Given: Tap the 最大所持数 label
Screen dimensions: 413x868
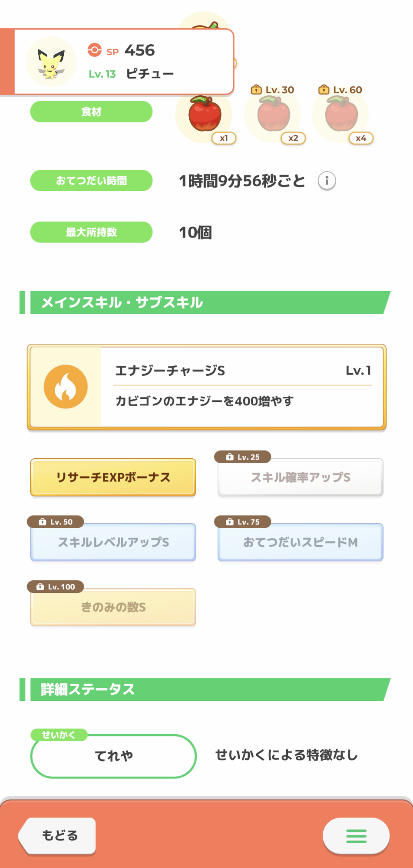Looking at the screenshot, I should pyautogui.click(x=91, y=232).
